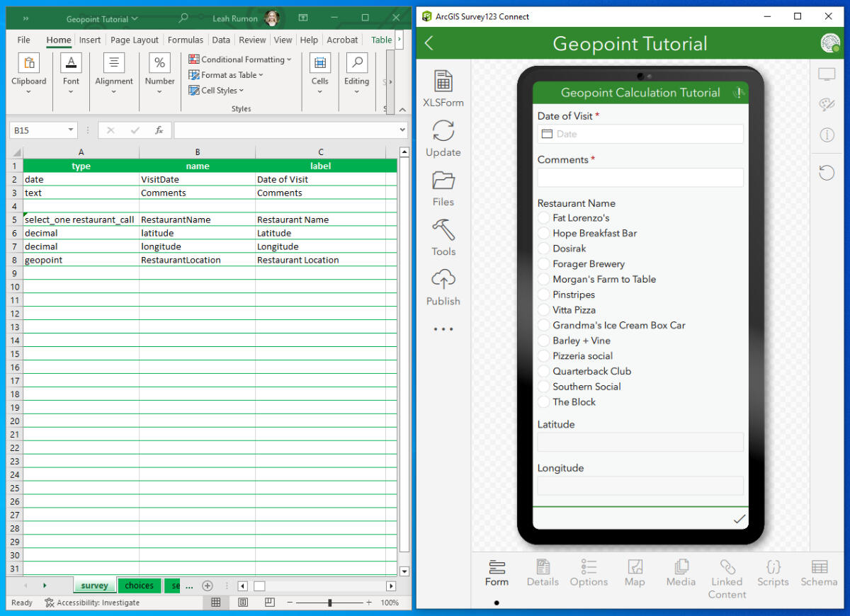The width and height of the screenshot is (850, 616).
Task: Adjust the Excel zoom slider
Action: (330, 603)
